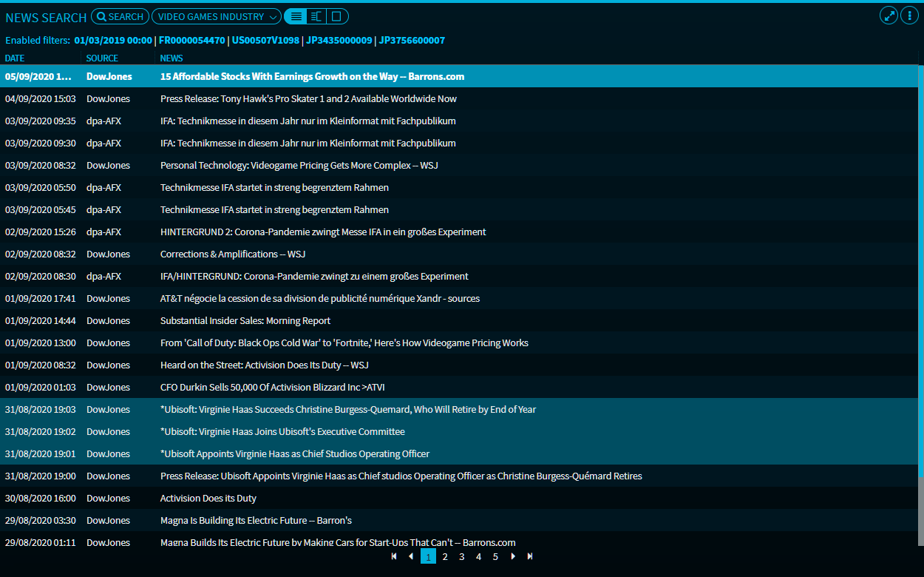Go to page 3 of results
Viewport: 924px width, 577px height.
(x=462, y=556)
